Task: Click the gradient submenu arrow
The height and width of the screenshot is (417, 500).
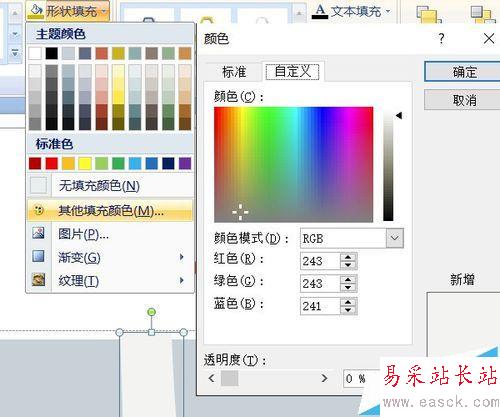Action: (182, 257)
